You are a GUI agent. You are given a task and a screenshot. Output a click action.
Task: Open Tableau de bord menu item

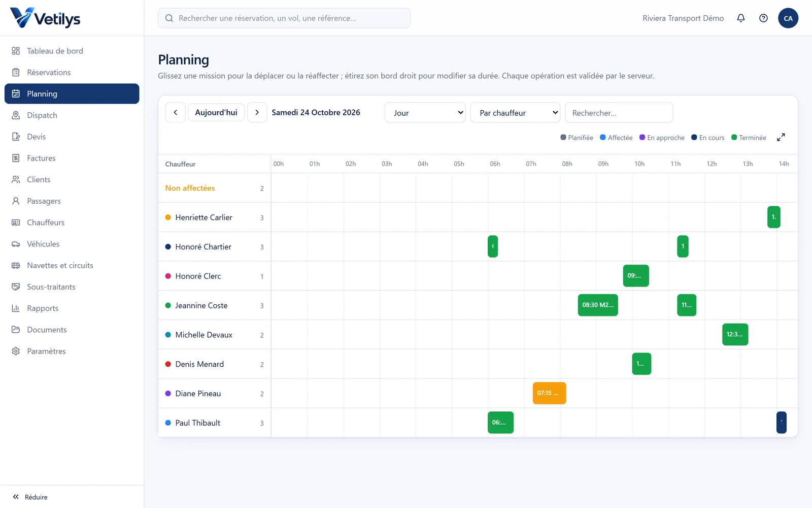72,51
